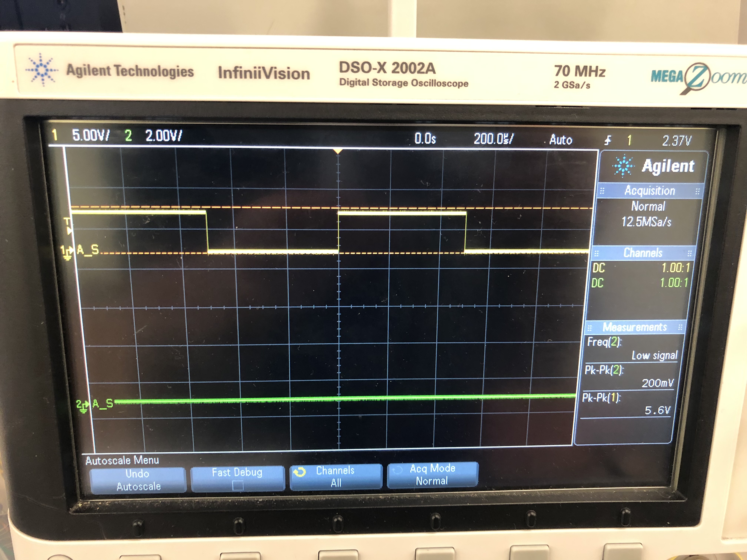Select the Freq(2) measurement entry
Viewport: 747px width, 560px height.
632,348
